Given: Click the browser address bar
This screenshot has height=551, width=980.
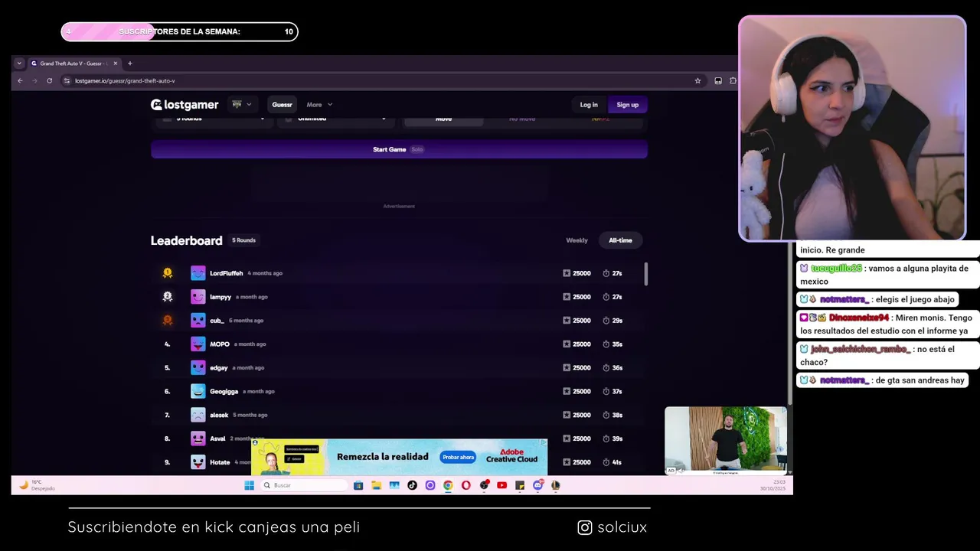Looking at the screenshot, I should [x=383, y=80].
